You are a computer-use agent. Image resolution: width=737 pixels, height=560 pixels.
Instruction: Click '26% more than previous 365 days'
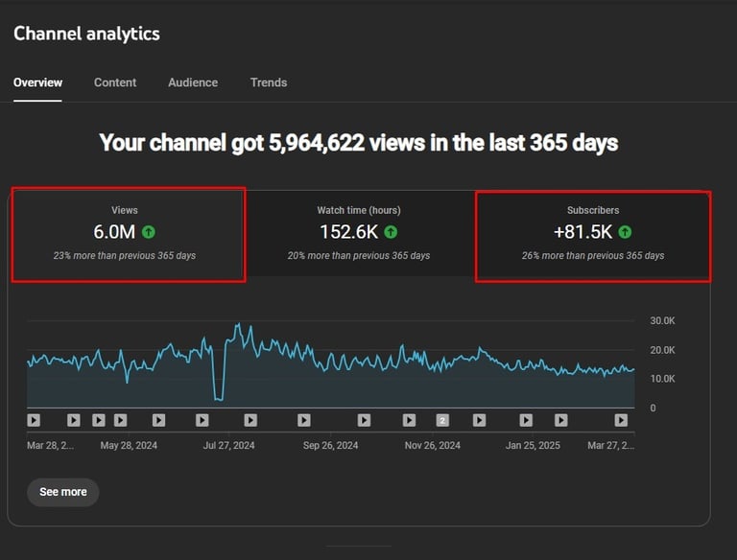click(593, 256)
